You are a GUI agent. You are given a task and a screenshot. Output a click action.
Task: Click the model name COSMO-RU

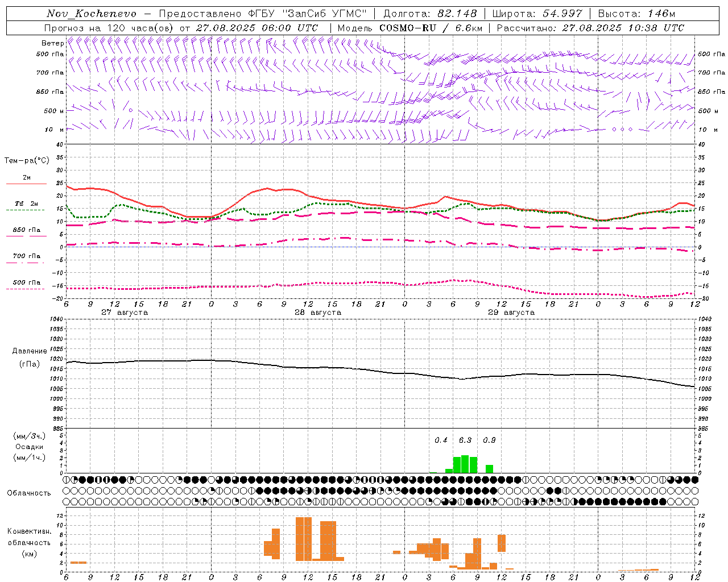pyautogui.click(x=407, y=28)
